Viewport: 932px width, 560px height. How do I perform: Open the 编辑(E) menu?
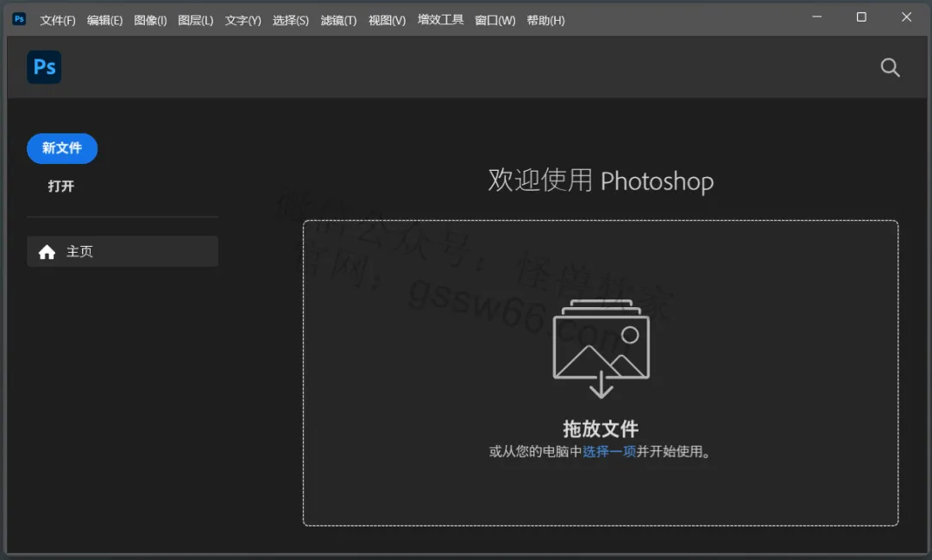tap(104, 20)
